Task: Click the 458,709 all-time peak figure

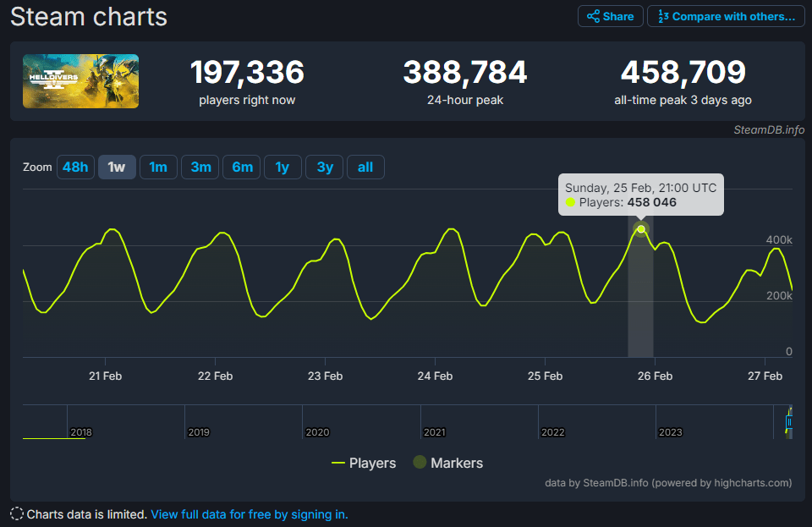Action: point(683,71)
